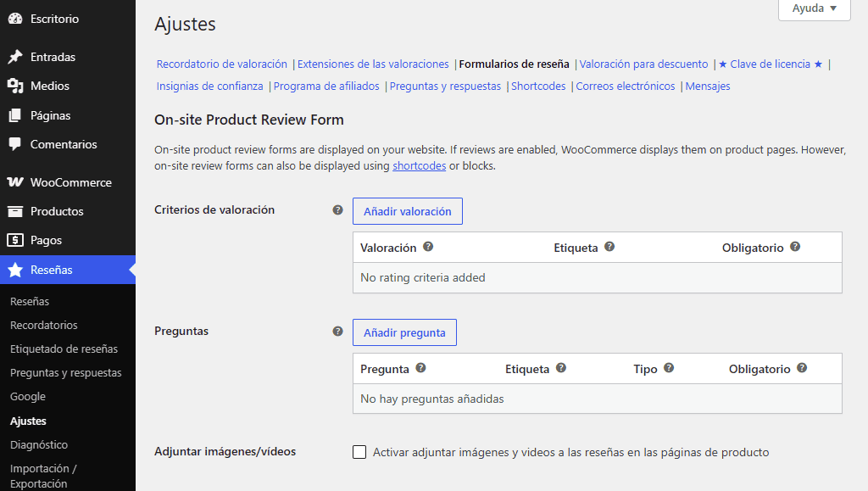Click Añadir valoración button
The height and width of the screenshot is (491, 868).
pos(408,211)
